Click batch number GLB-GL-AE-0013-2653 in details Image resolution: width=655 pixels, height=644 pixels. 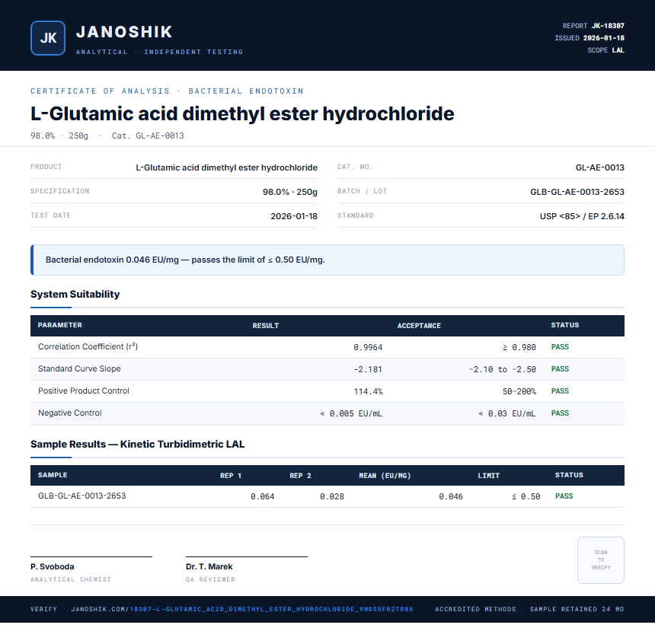pyautogui.click(x=577, y=192)
